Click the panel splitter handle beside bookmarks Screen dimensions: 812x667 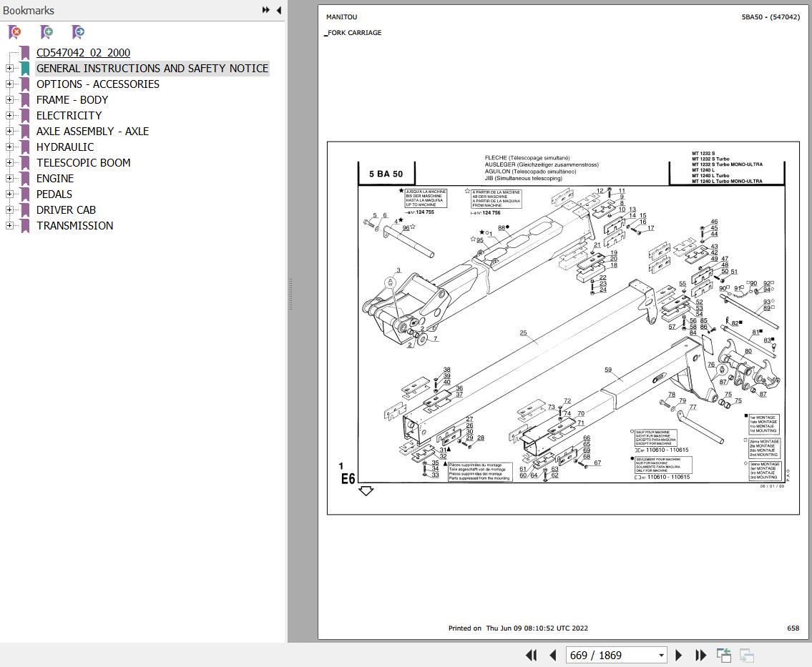[x=290, y=293]
